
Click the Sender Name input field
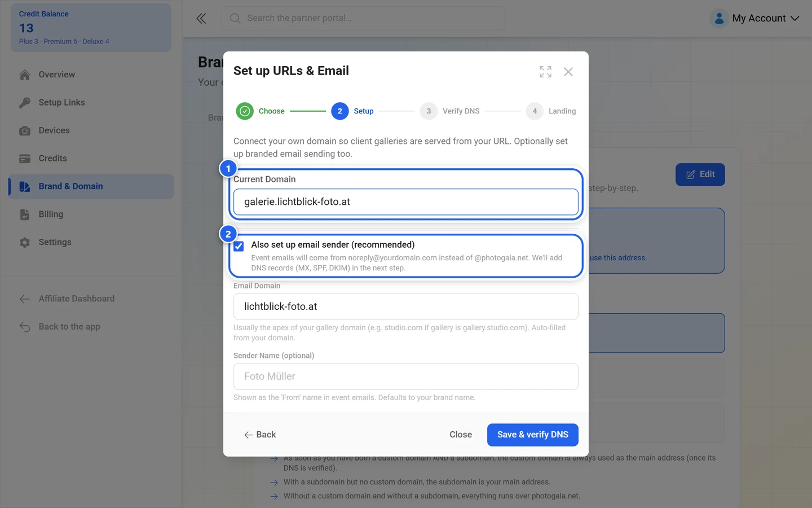tap(406, 376)
